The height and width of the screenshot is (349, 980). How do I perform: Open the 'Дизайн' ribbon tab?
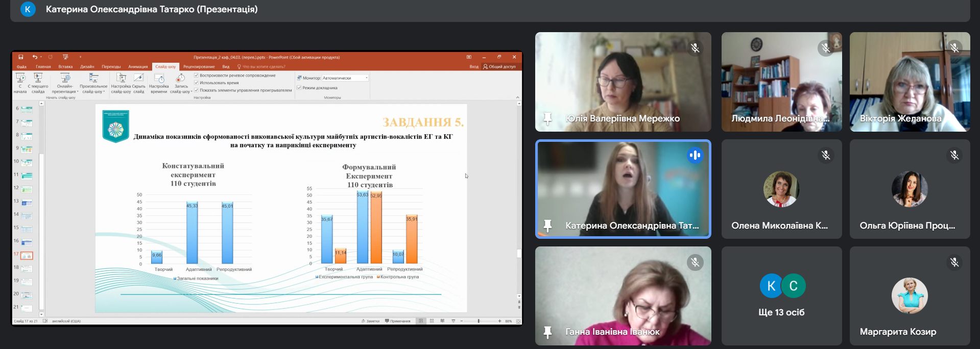[87, 67]
